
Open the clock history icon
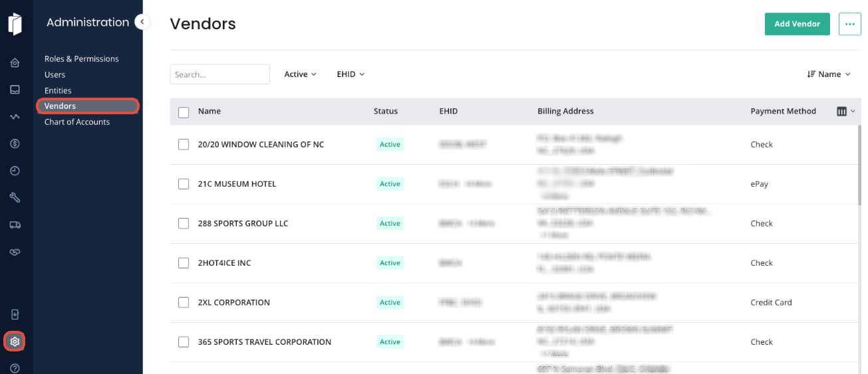[15, 171]
